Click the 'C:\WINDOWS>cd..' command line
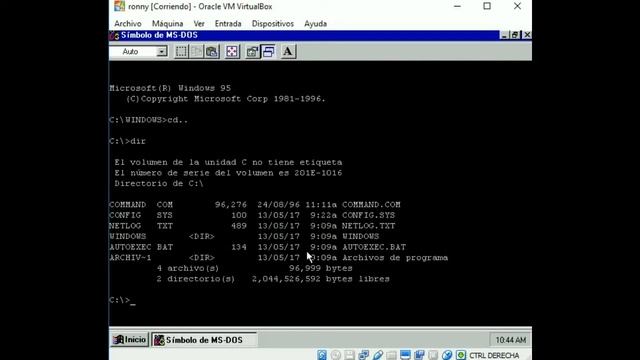The height and width of the screenshot is (360, 640). coord(149,120)
